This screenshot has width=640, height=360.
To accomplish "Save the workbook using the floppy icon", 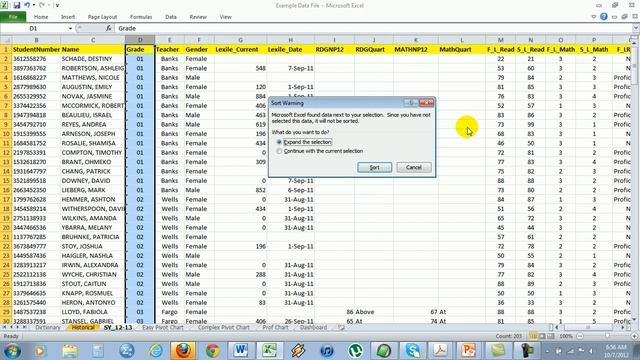I will pos(17,5).
